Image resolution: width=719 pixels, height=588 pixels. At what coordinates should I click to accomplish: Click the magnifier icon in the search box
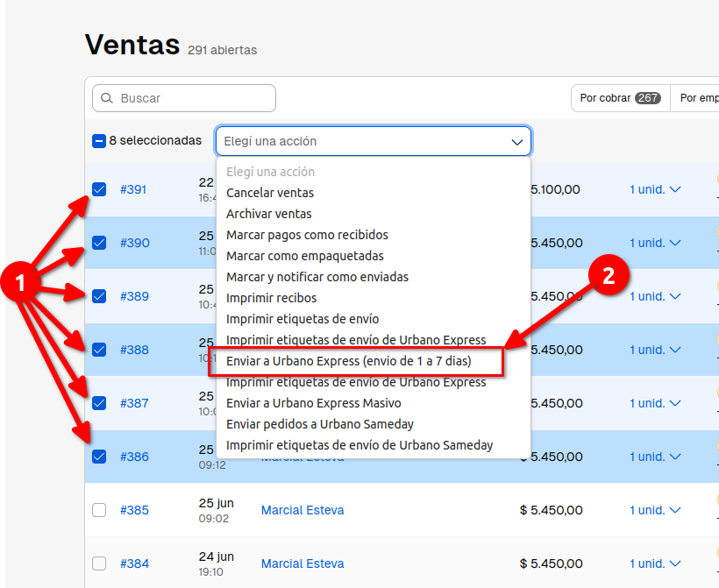coord(107,98)
